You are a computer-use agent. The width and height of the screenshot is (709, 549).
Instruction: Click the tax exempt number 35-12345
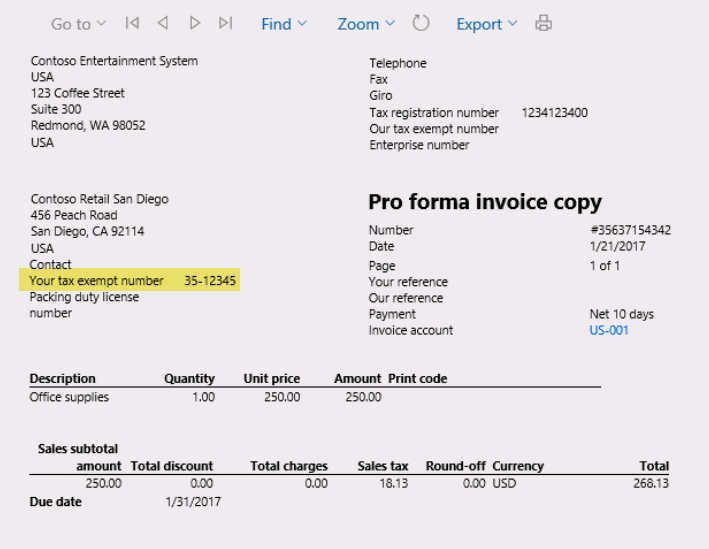pos(210,281)
